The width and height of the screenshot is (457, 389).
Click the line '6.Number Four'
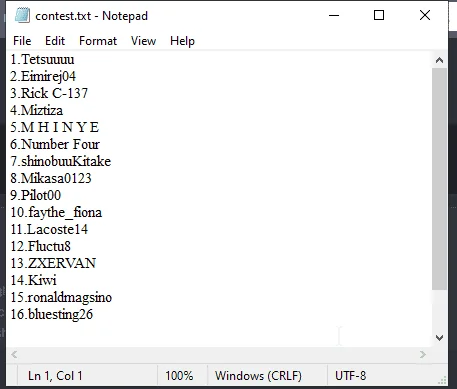(55, 145)
